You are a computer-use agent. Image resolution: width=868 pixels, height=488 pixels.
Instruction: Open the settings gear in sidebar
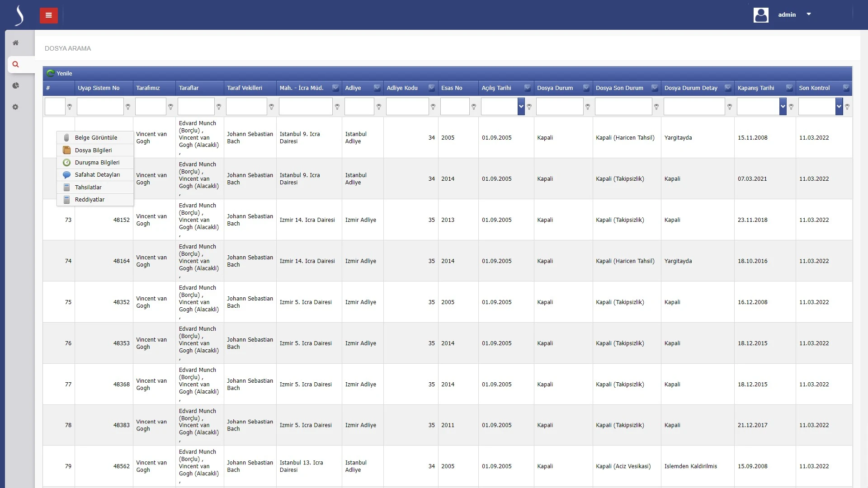pos(15,107)
